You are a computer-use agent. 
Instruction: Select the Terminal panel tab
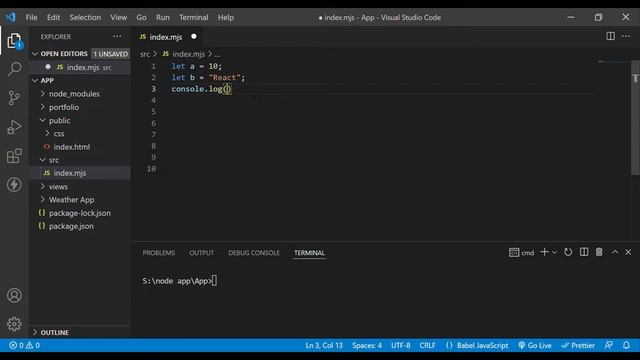click(309, 253)
